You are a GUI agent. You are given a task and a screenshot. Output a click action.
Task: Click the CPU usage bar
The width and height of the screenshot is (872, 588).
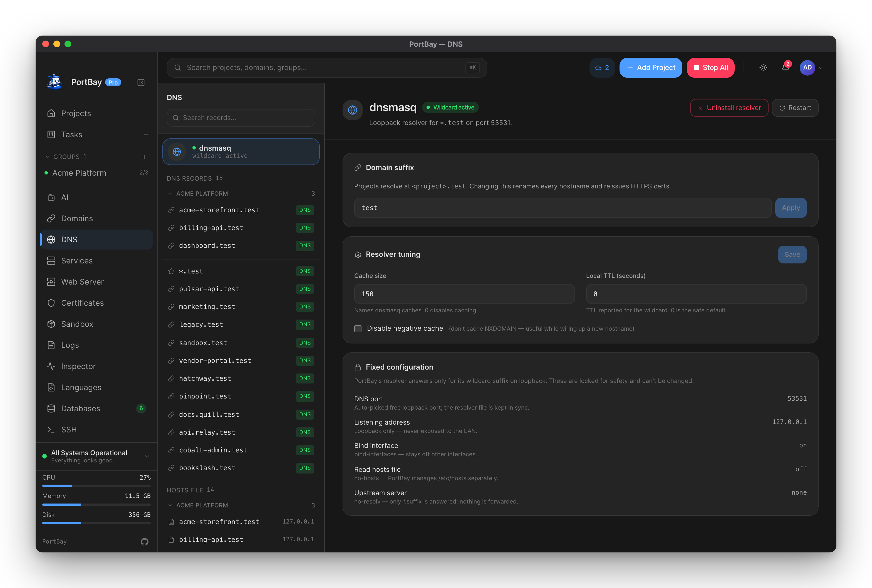coord(96,486)
